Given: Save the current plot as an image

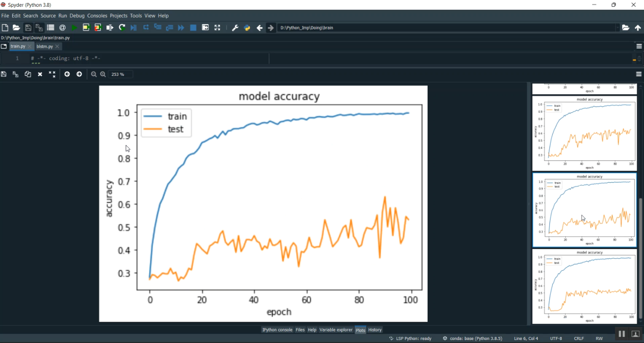Looking at the screenshot, I should (4, 74).
